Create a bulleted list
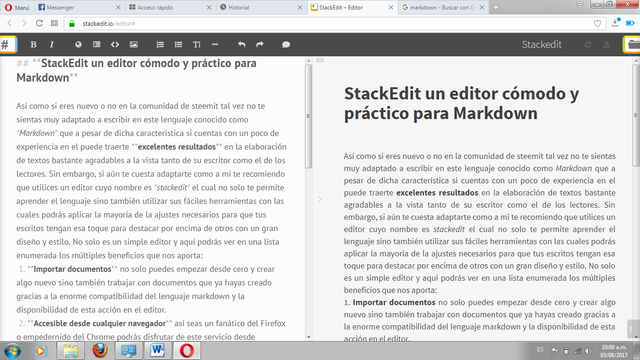Image resolution: width=640 pixels, height=360 pixels. pyautogui.click(x=178, y=44)
